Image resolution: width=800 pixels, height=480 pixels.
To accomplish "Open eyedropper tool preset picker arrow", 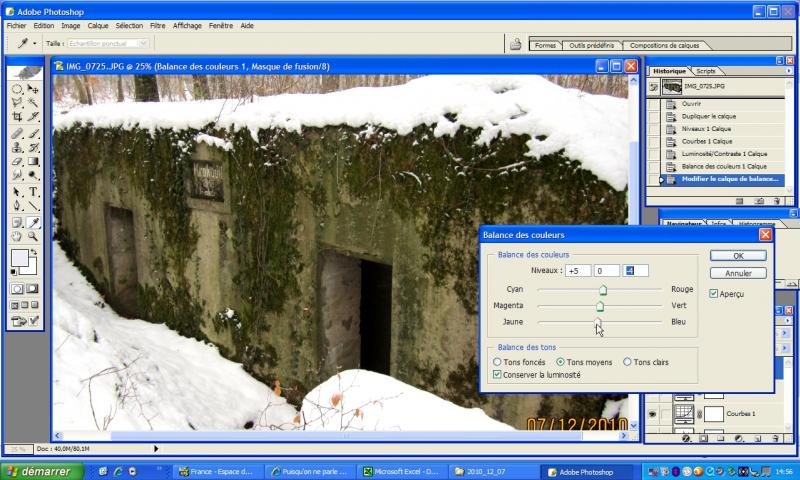I will (x=34, y=43).
